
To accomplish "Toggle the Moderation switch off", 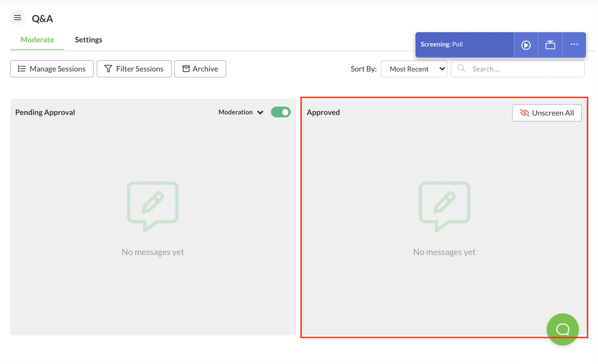I will 281,112.
